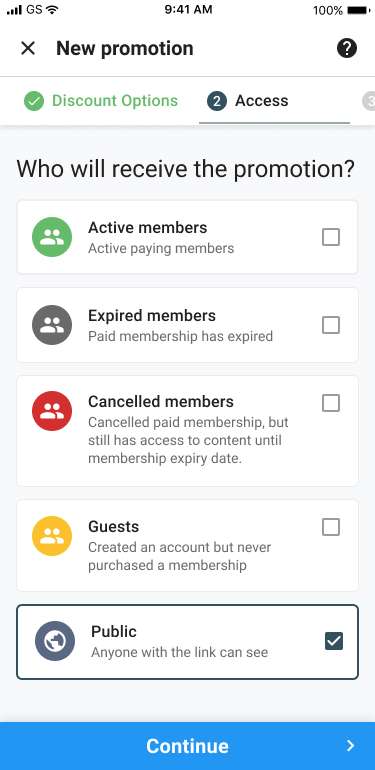Select the Guests card description text
The image size is (375, 770).
pos(180,556)
